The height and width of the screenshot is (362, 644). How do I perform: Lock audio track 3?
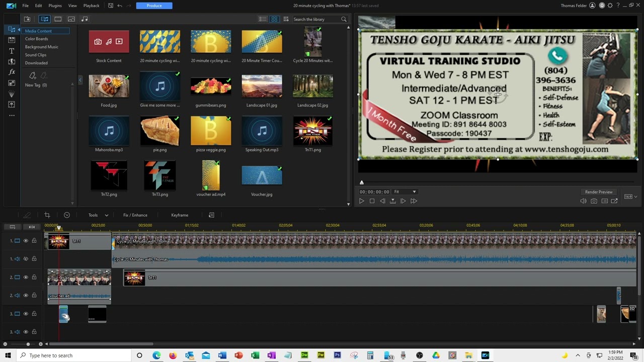coord(34,332)
